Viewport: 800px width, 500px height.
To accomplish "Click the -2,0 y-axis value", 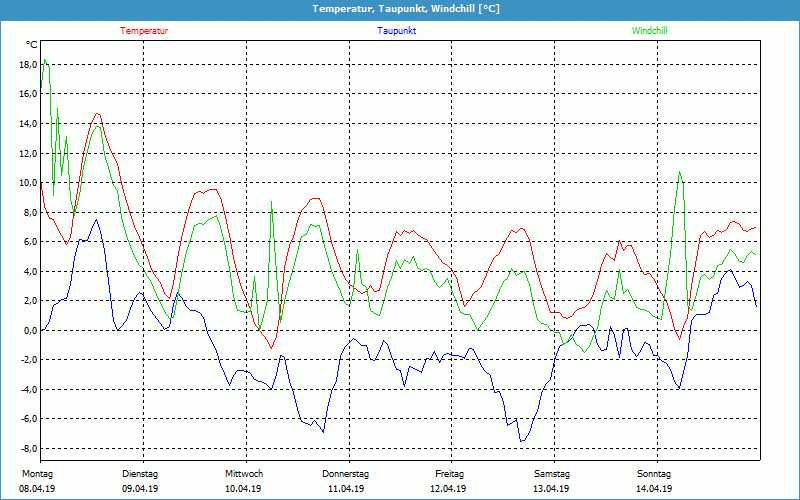I will [x=29, y=360].
